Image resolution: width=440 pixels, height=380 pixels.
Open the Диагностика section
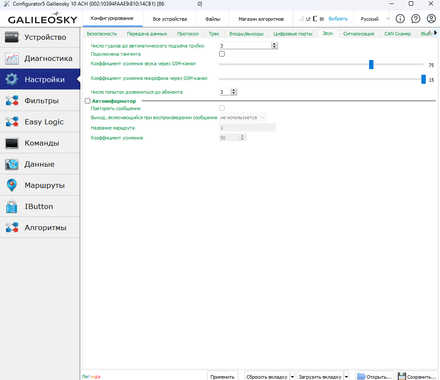(40, 58)
